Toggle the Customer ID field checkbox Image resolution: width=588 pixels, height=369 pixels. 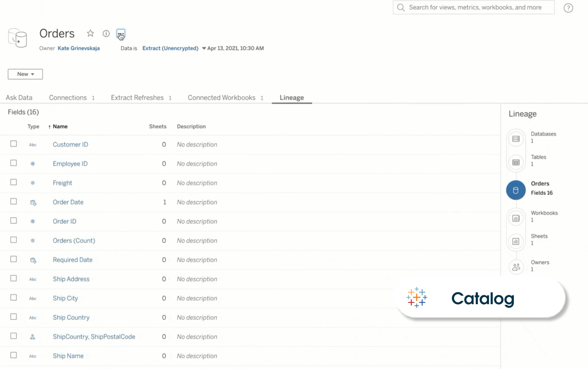(13, 144)
